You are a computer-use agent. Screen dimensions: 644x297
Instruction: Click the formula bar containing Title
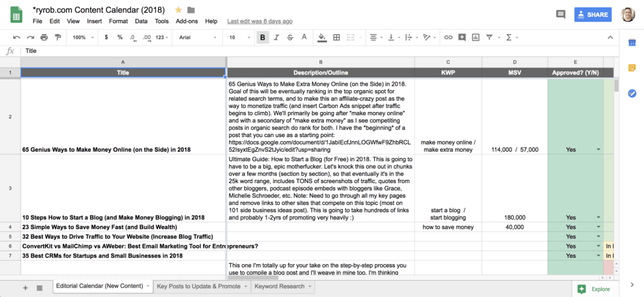point(320,52)
